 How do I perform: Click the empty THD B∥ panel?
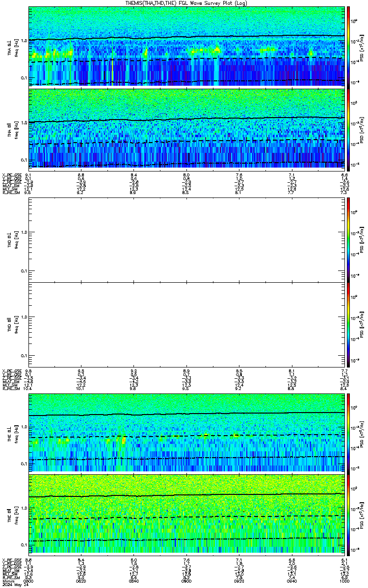186,324
